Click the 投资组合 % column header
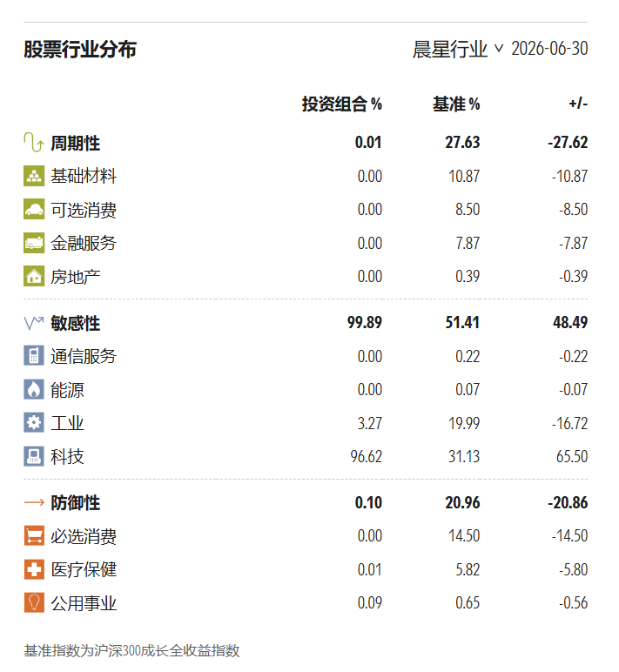This screenshot has width=619, height=672. pos(341,104)
